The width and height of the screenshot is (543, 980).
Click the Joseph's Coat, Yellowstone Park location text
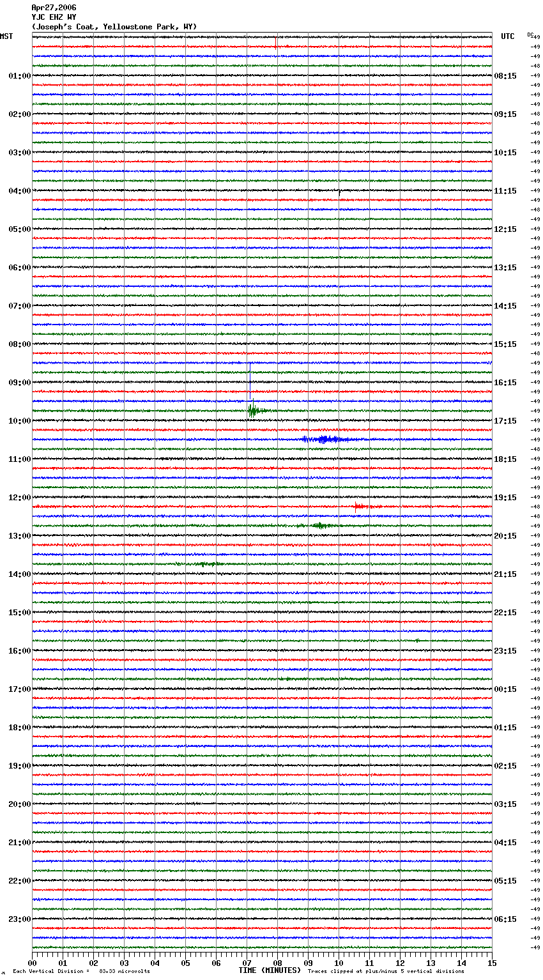[x=114, y=27]
